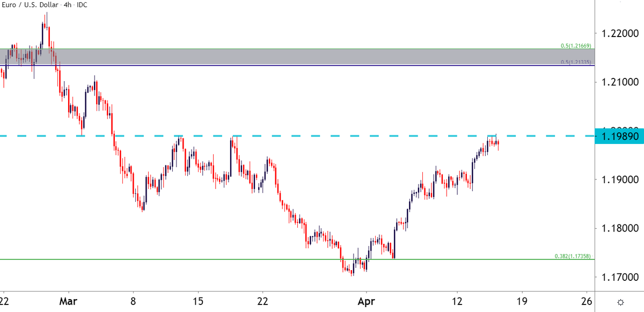Click the Apr date label on time axis

(x=365, y=301)
